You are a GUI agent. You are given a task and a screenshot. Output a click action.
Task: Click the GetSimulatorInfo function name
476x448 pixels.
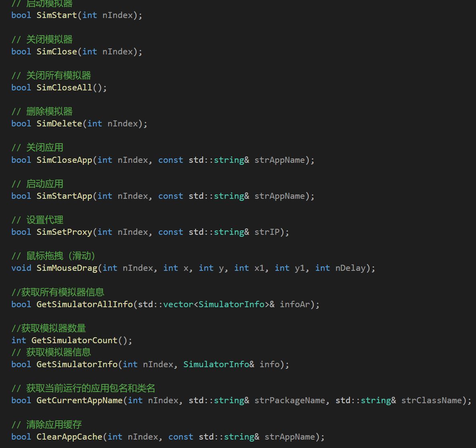pyautogui.click(x=77, y=364)
